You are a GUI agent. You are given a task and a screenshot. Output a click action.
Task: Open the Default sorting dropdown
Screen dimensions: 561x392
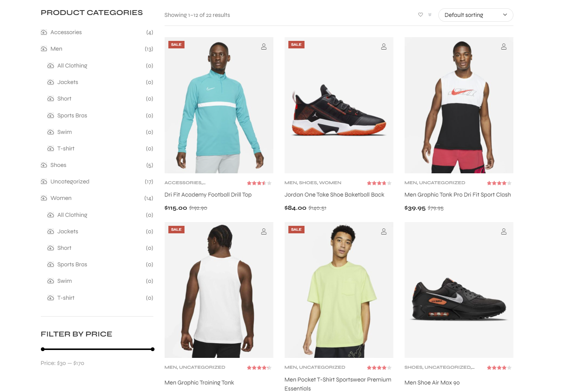pyautogui.click(x=475, y=15)
